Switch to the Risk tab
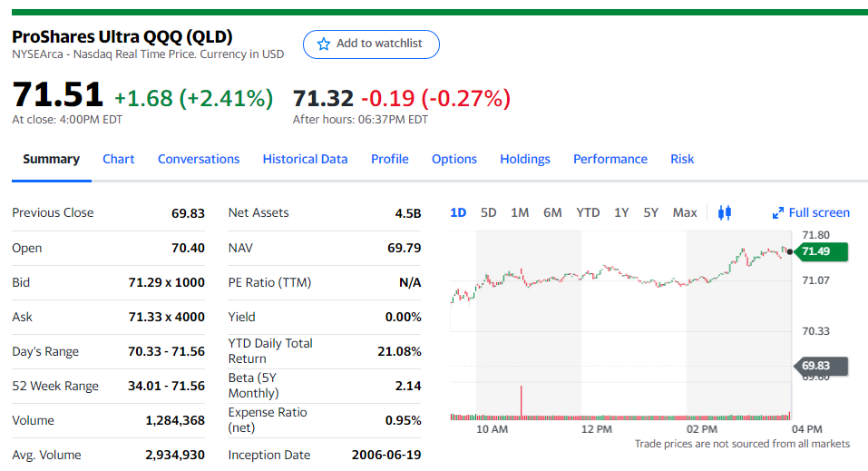Image resolution: width=868 pixels, height=471 pixels. (682, 159)
